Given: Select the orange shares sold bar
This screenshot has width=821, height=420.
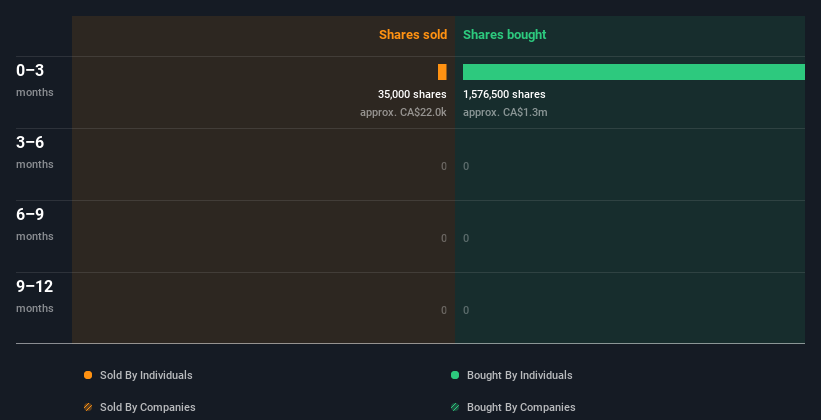Looking at the screenshot, I should 442,72.
